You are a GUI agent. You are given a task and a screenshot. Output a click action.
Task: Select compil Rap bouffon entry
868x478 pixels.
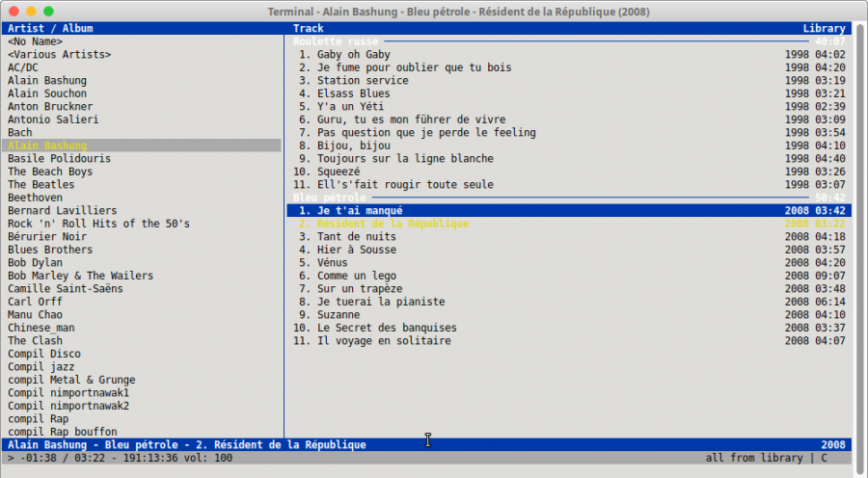click(x=62, y=432)
